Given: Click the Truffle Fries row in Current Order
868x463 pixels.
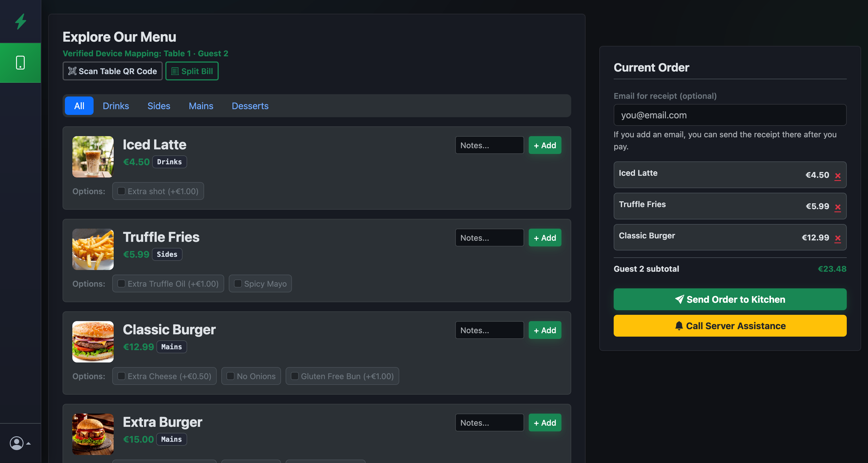Looking at the screenshot, I should pos(730,206).
